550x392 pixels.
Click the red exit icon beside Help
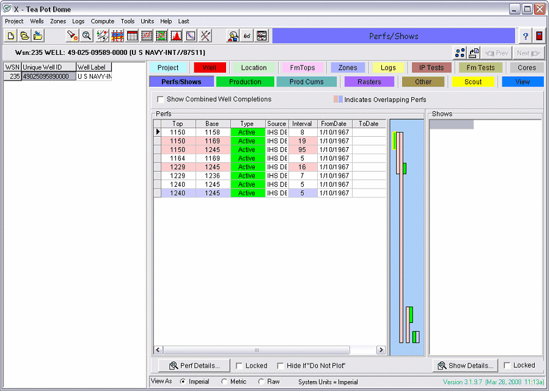point(538,35)
